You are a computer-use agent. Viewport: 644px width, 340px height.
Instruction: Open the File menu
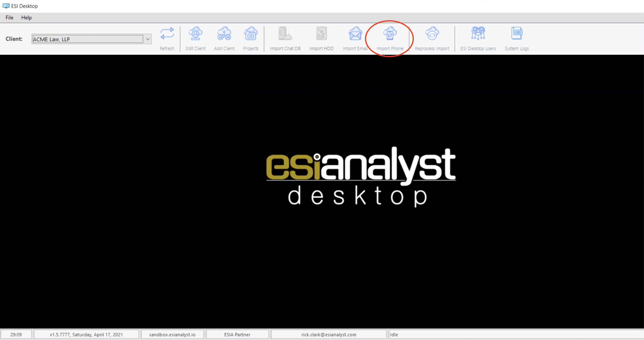[9, 18]
